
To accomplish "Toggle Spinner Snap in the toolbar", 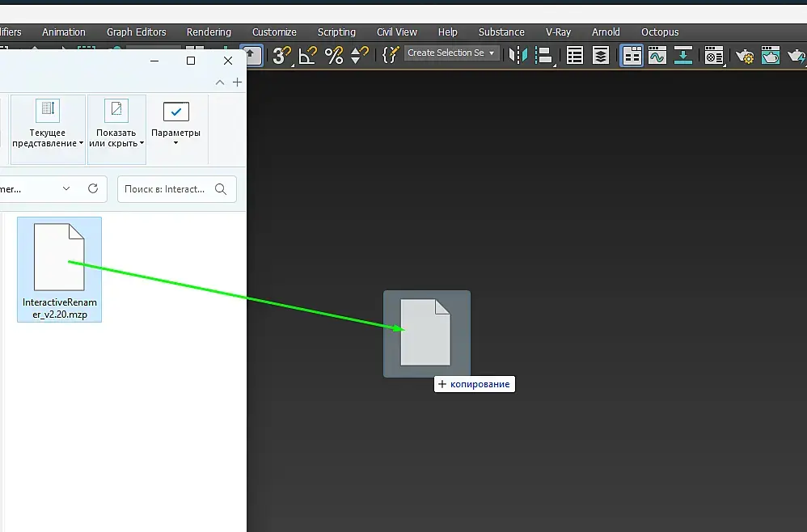I will [359, 55].
